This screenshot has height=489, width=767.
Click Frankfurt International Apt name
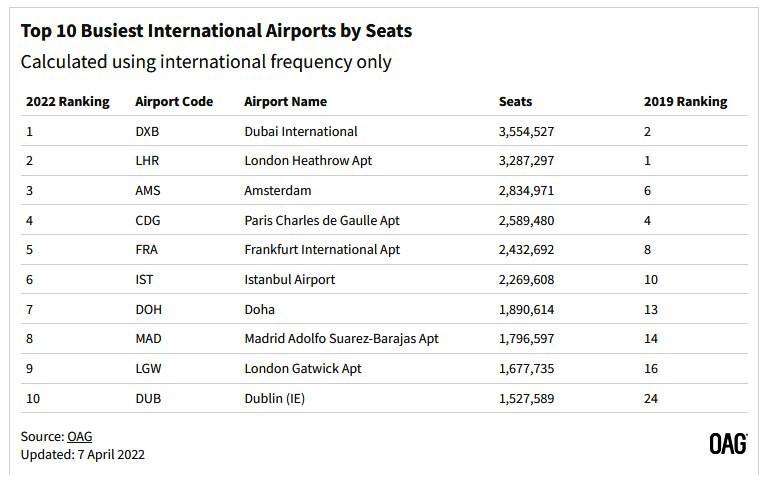pyautogui.click(x=322, y=250)
